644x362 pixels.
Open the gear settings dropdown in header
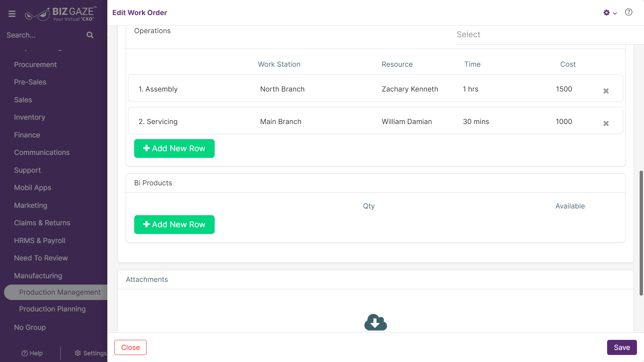click(x=610, y=13)
